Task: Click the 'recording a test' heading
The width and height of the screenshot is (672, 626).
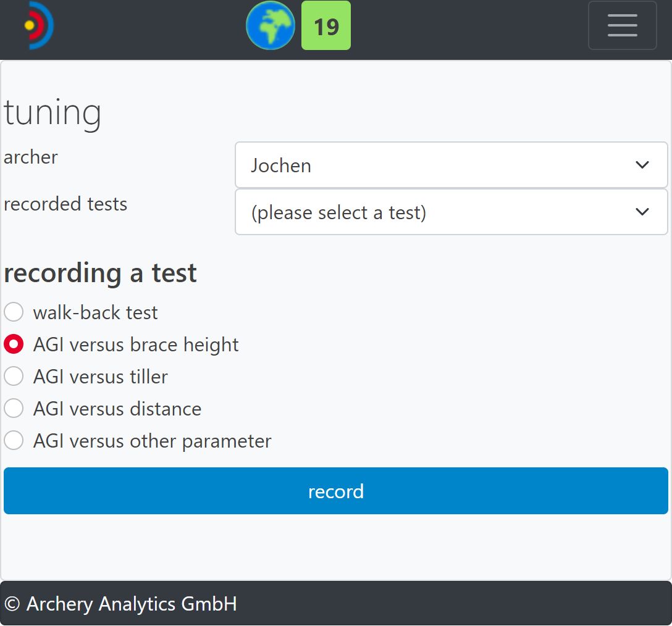Action: point(100,273)
